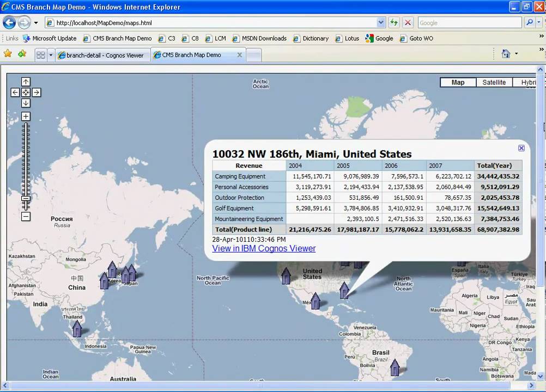The height and width of the screenshot is (392, 546).
Task: Click the Total(Year) column header
Action: pyautogui.click(x=498, y=166)
